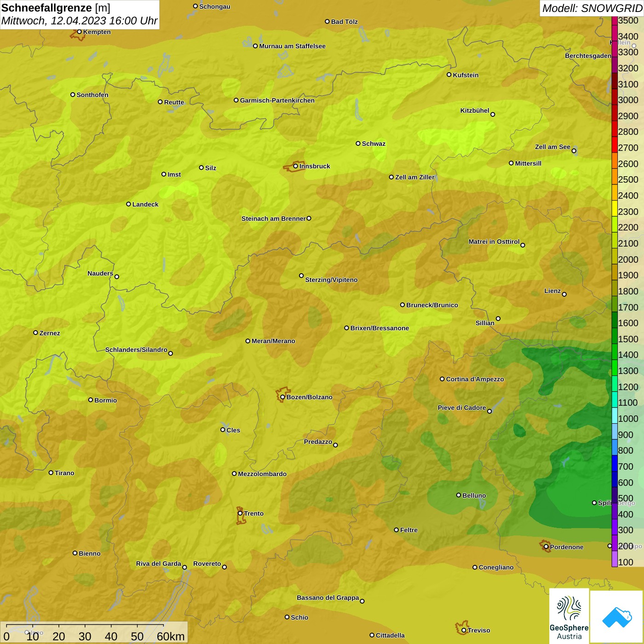
Task: Click the Steinach am Brenner label
Action: coord(273,218)
